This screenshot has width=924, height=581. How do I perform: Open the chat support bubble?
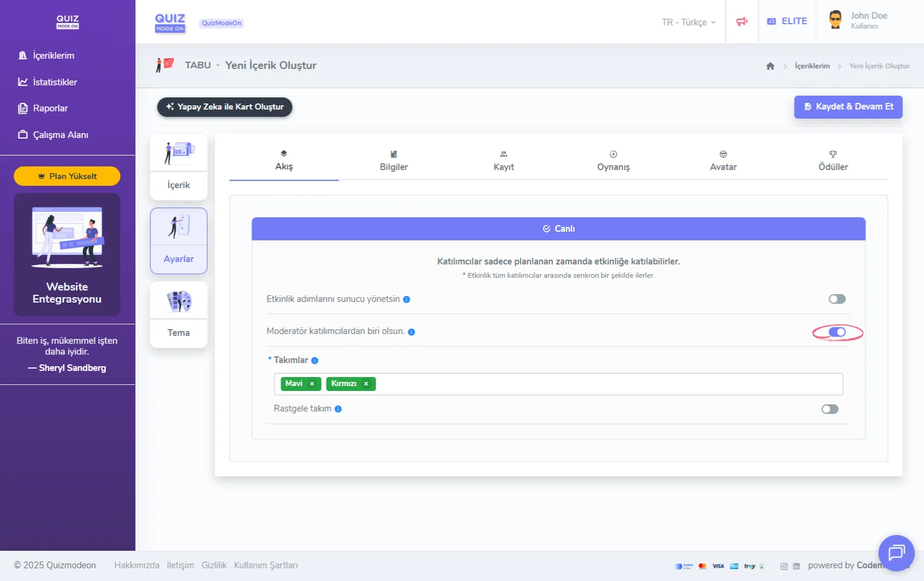tap(896, 553)
